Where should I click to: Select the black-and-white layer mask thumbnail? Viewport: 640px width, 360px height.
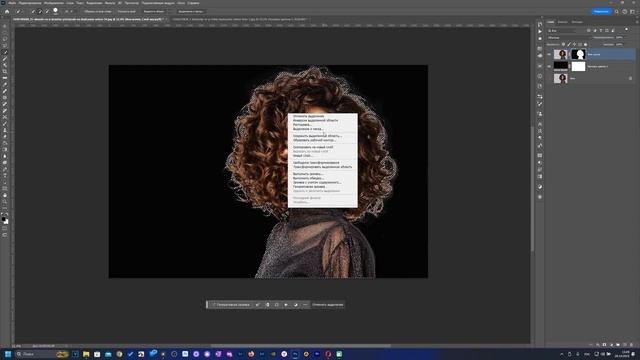click(x=578, y=54)
